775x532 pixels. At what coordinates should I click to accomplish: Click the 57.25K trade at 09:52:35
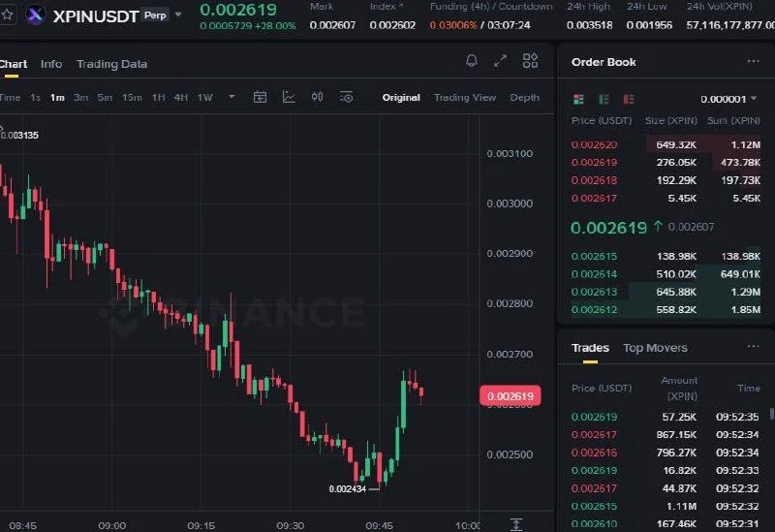coord(666,417)
